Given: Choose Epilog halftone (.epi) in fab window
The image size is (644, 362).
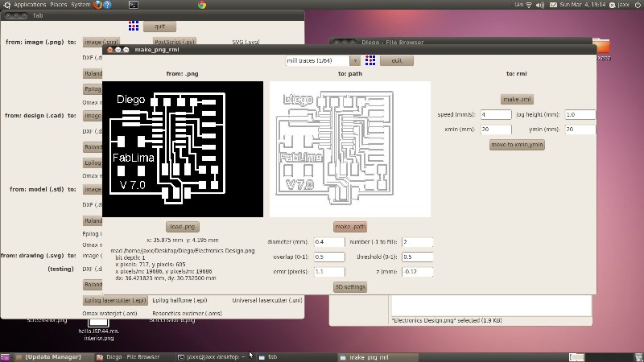Looking at the screenshot, I should 180,300.
